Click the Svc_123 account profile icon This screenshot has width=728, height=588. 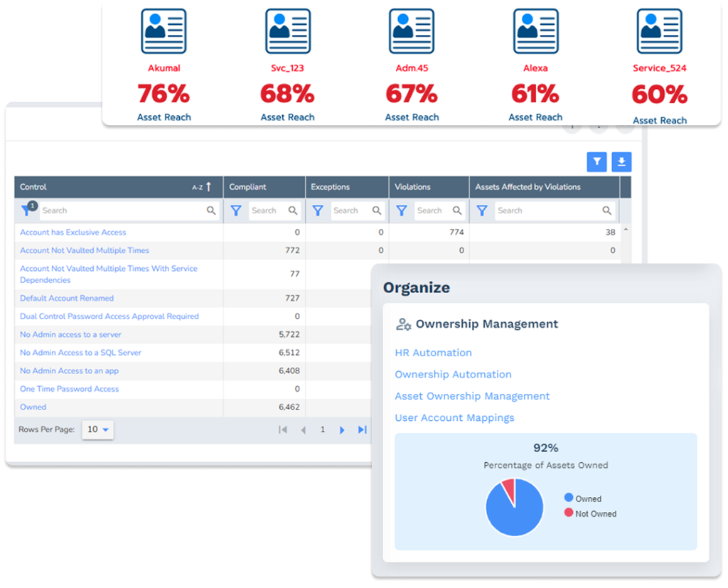[x=287, y=32]
